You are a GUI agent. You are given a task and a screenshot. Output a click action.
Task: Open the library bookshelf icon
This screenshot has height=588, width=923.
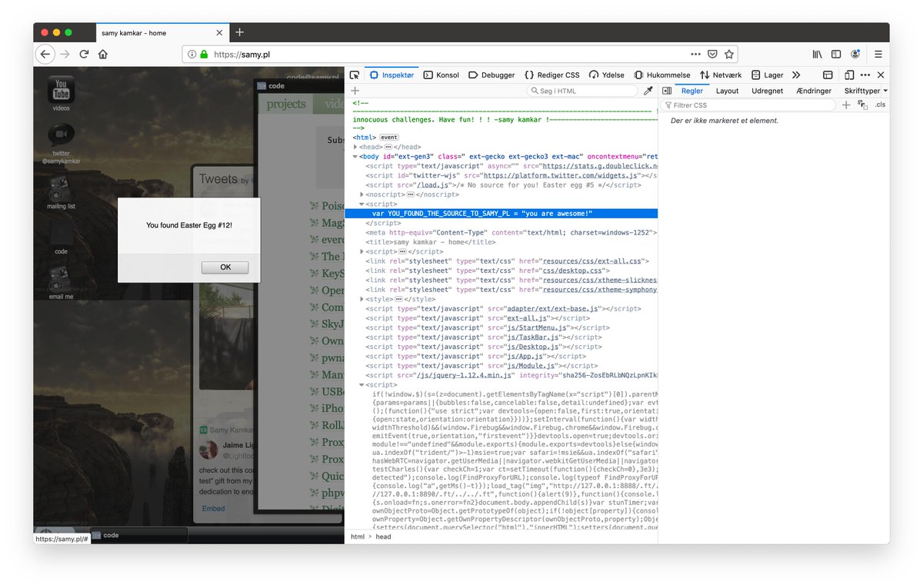[x=818, y=55]
